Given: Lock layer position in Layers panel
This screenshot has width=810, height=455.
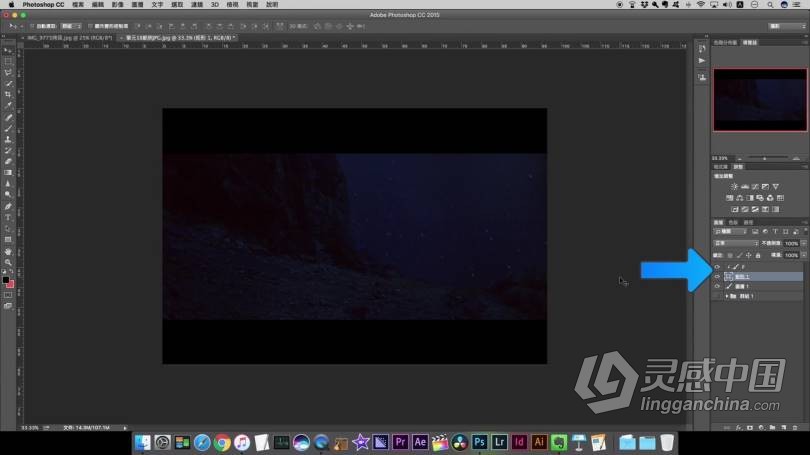Looking at the screenshot, I should [x=749, y=255].
